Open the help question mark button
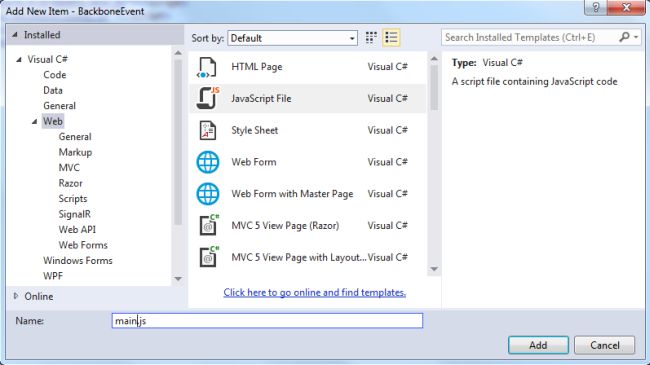This screenshot has height=365, width=650. coord(596,7)
